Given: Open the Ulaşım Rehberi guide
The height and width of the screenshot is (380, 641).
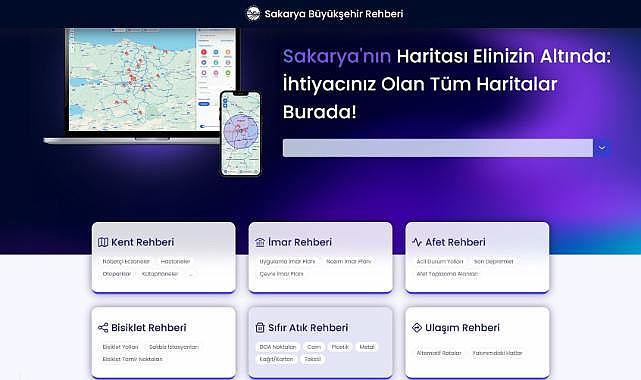Looking at the screenshot, I should (477, 342).
